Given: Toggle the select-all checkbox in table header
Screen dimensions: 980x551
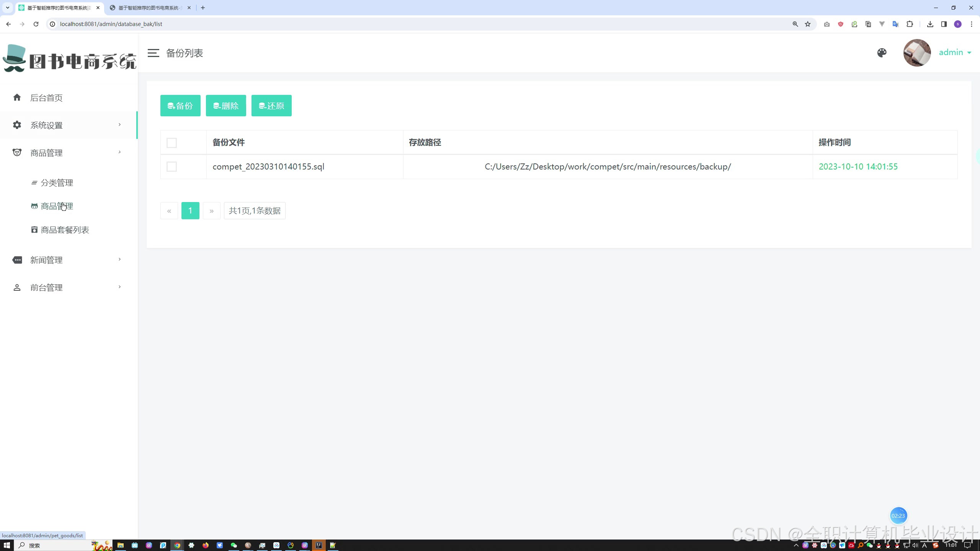Looking at the screenshot, I should pyautogui.click(x=171, y=143).
